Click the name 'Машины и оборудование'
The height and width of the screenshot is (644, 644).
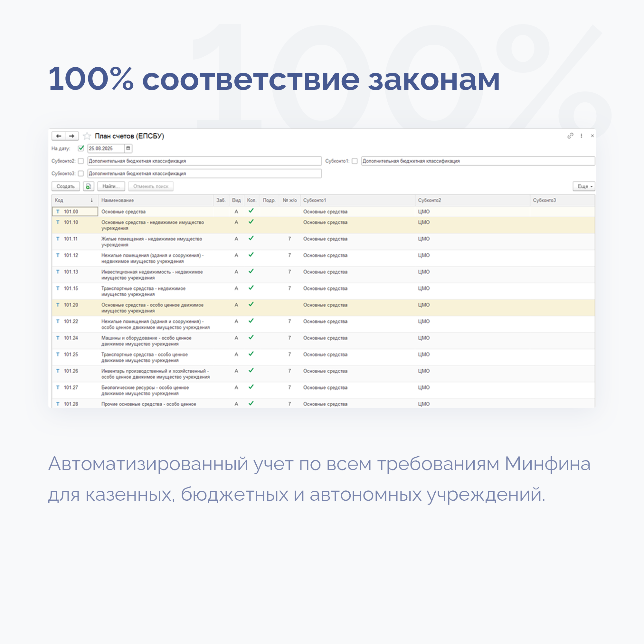click(x=129, y=338)
